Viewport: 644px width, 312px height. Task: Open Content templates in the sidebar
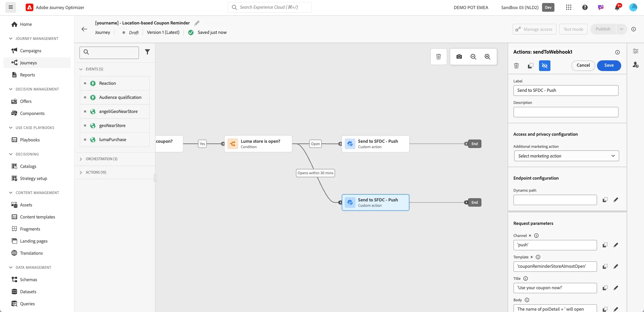coord(38,217)
